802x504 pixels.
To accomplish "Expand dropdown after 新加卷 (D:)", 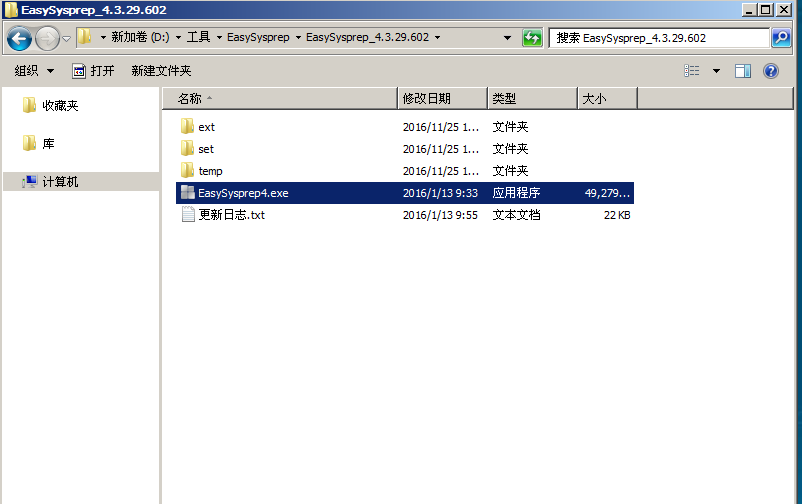I will [178, 37].
